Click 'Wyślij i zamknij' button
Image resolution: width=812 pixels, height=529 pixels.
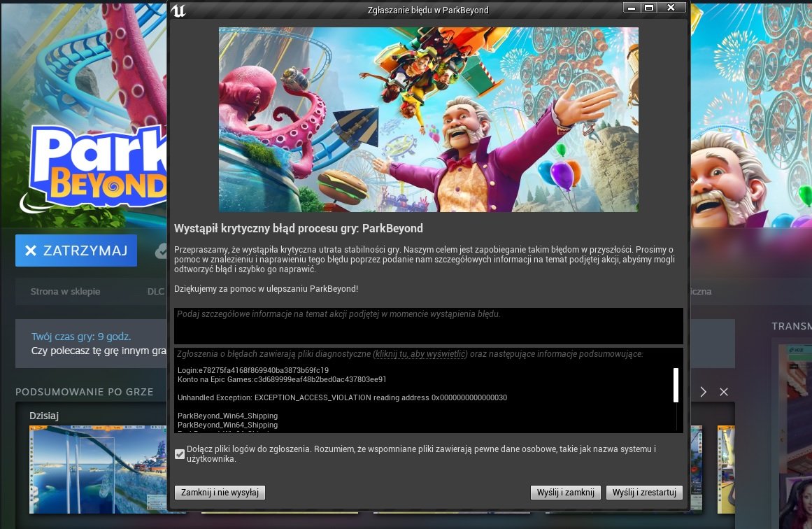pos(566,492)
